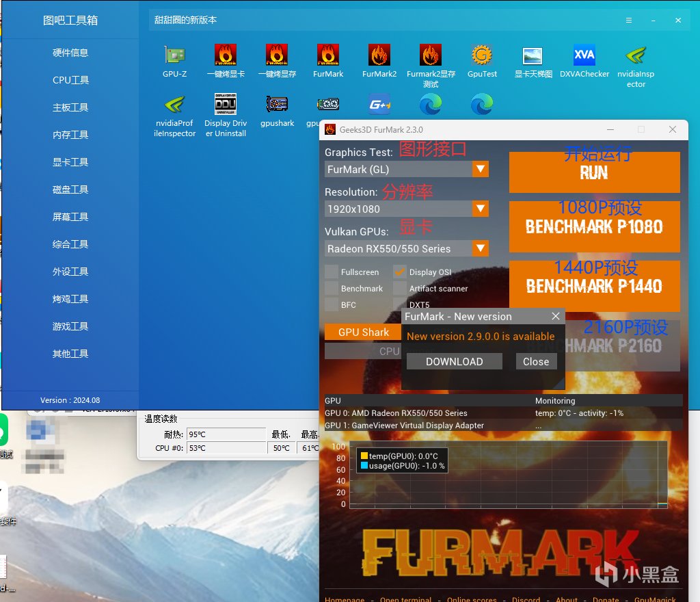The image size is (700, 602).
Task: Uncheck Display OSI option
Action: point(399,272)
